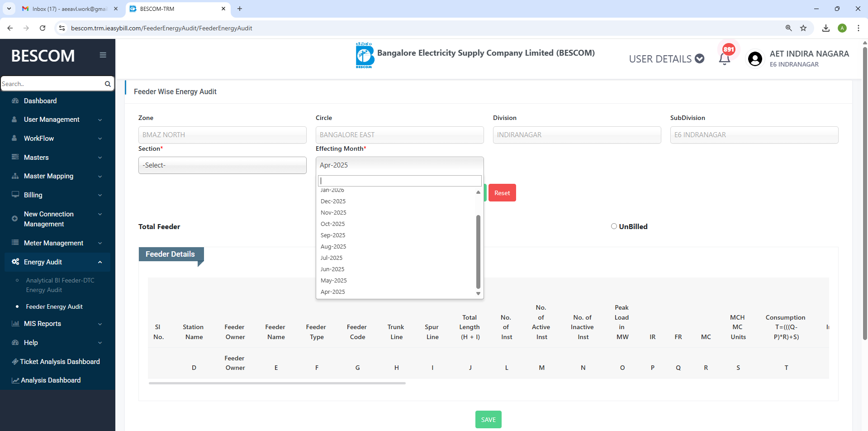Viewport: 868px width, 431px height.
Task: Click the Masters sidebar icon
Action: [x=15, y=157]
